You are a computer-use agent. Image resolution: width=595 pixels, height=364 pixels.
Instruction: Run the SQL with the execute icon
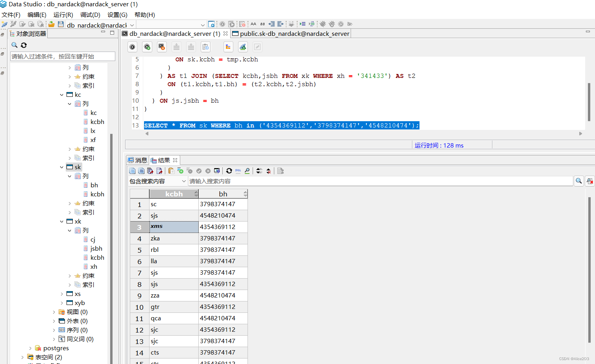pos(133,47)
